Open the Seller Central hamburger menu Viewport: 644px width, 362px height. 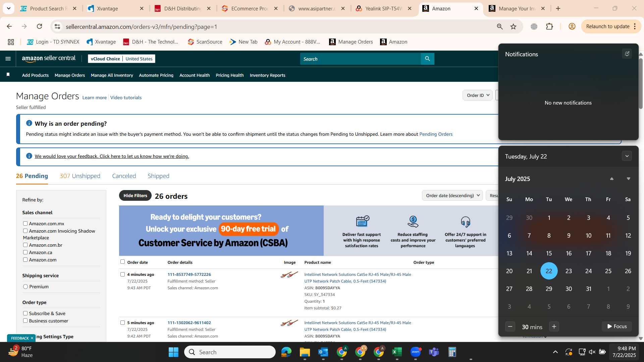click(x=8, y=59)
